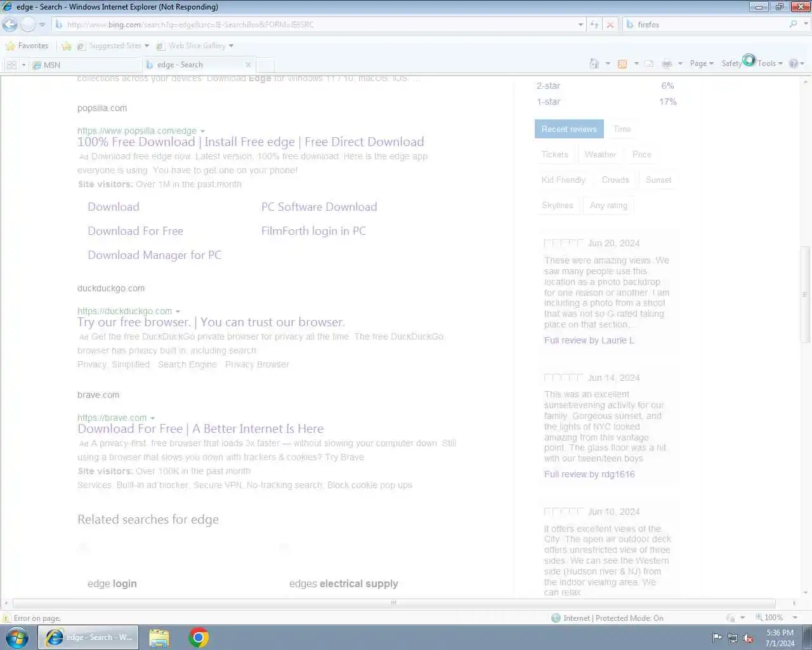Open Full review by Laurie L

589,340
